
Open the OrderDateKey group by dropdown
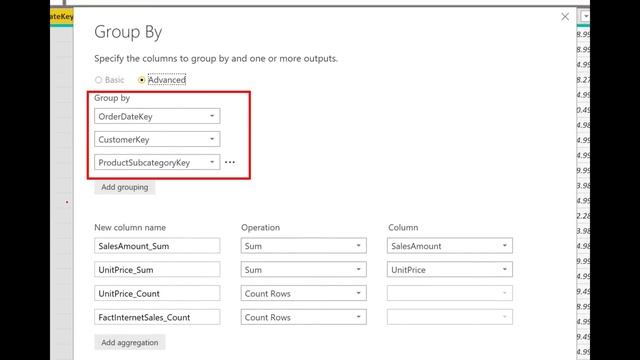tap(157, 116)
